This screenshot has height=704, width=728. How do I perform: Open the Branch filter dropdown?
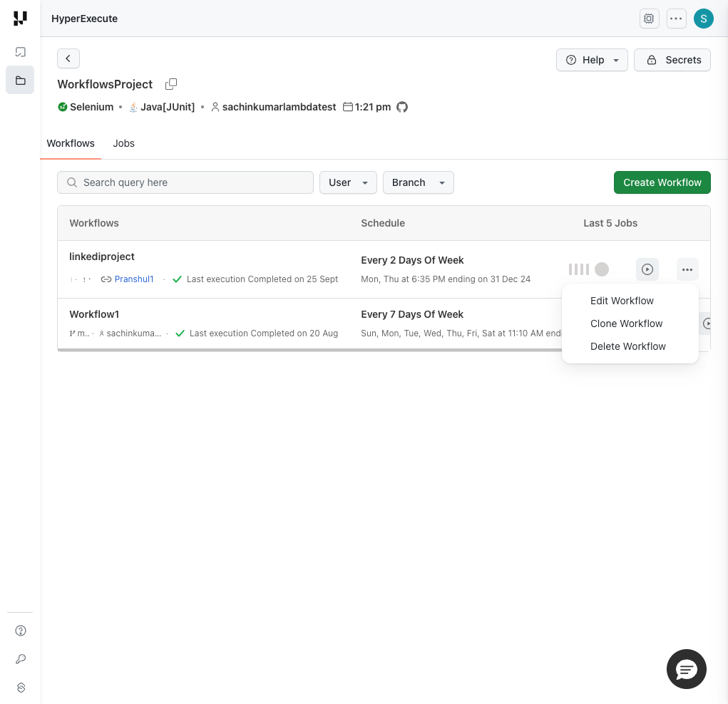pos(419,182)
